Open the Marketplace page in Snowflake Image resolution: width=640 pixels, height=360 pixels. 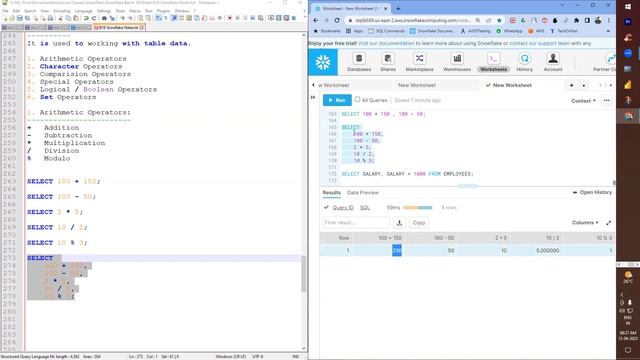click(420, 62)
